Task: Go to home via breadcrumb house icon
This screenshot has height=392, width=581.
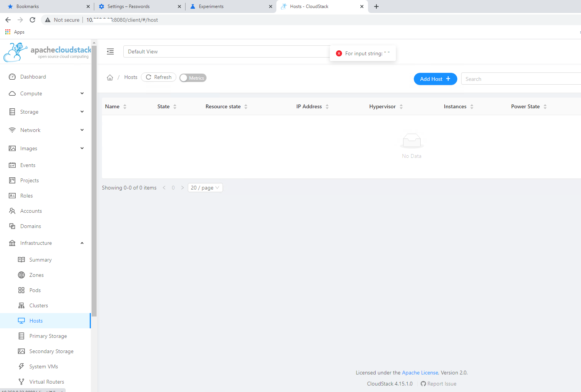Action: (110, 77)
